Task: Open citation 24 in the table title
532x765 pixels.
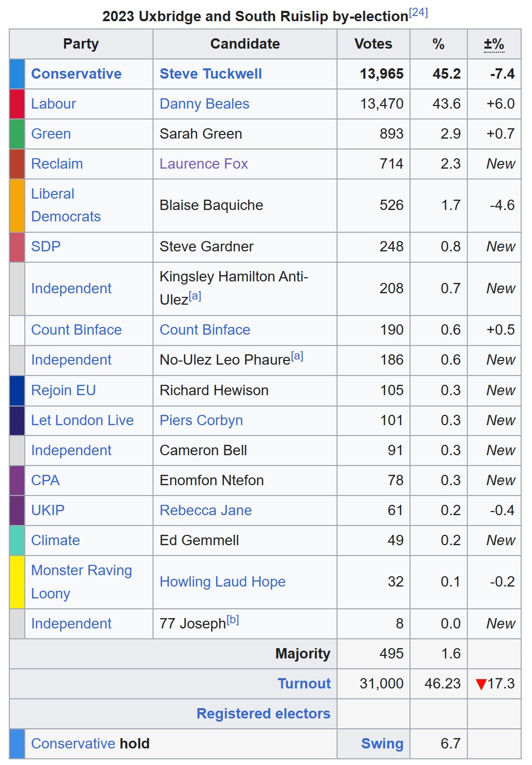Action: (418, 13)
